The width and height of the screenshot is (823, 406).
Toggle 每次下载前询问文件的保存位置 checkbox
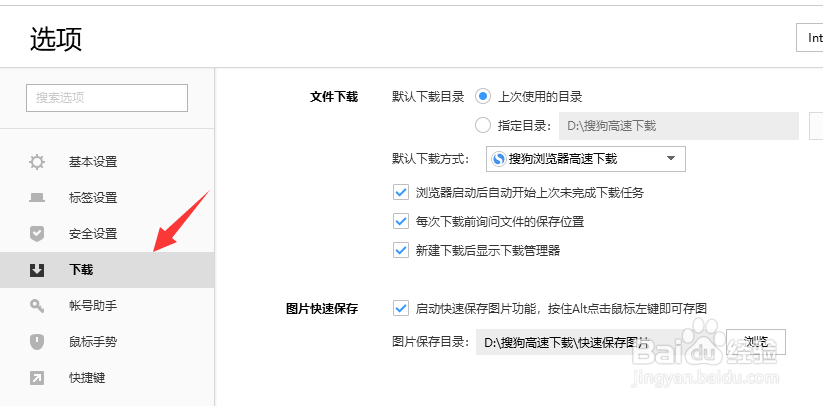(401, 221)
